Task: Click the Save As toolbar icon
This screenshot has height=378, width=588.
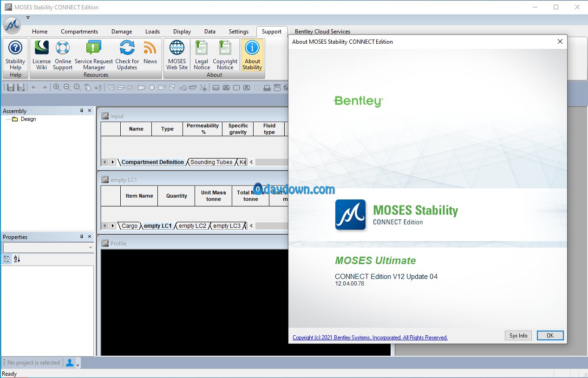Action: tap(21, 87)
